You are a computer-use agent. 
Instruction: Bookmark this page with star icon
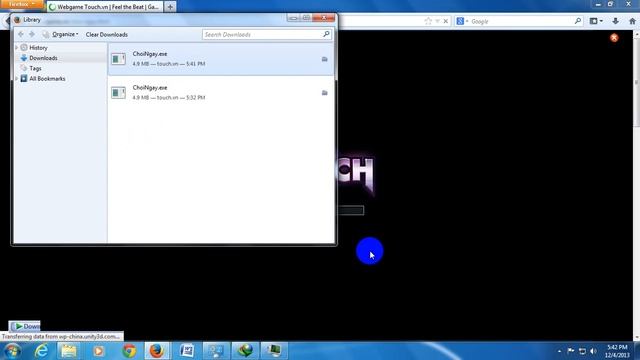pyautogui.click(x=428, y=21)
